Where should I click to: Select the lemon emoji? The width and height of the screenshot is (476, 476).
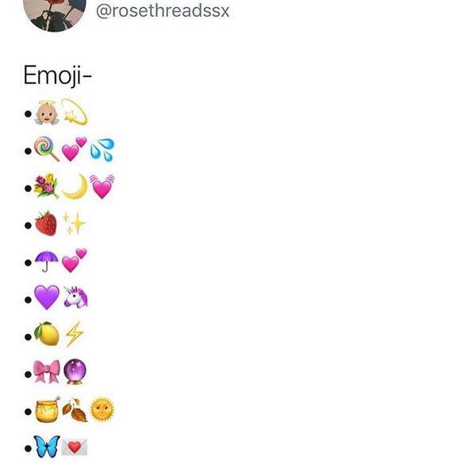click(x=46, y=334)
